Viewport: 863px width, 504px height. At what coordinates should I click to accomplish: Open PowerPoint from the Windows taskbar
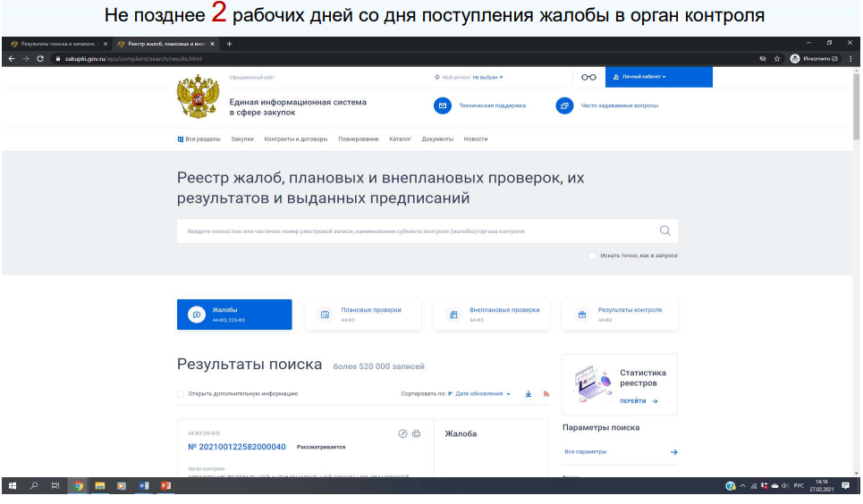tap(165, 486)
